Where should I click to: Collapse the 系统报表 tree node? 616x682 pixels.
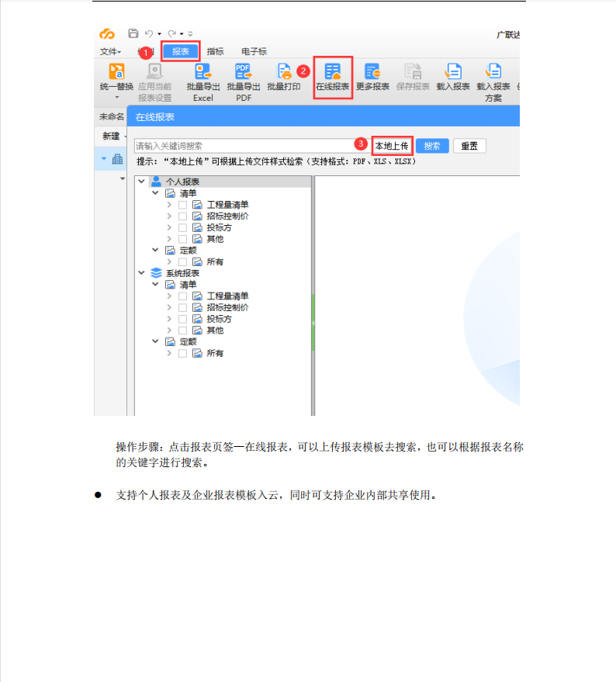tap(141, 273)
